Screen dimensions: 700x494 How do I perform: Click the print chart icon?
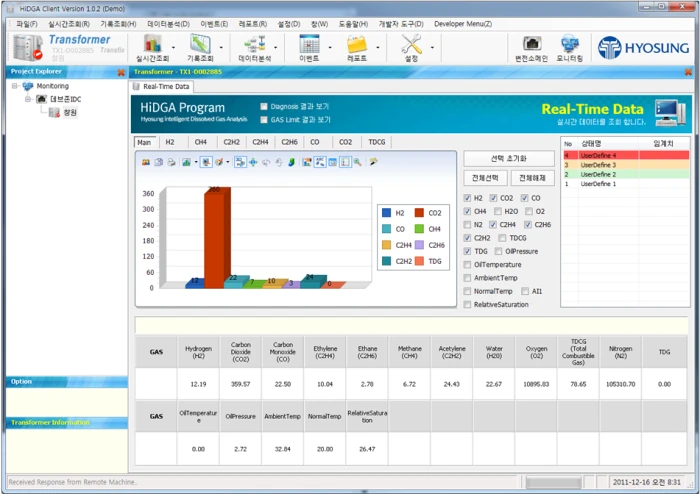point(171,162)
